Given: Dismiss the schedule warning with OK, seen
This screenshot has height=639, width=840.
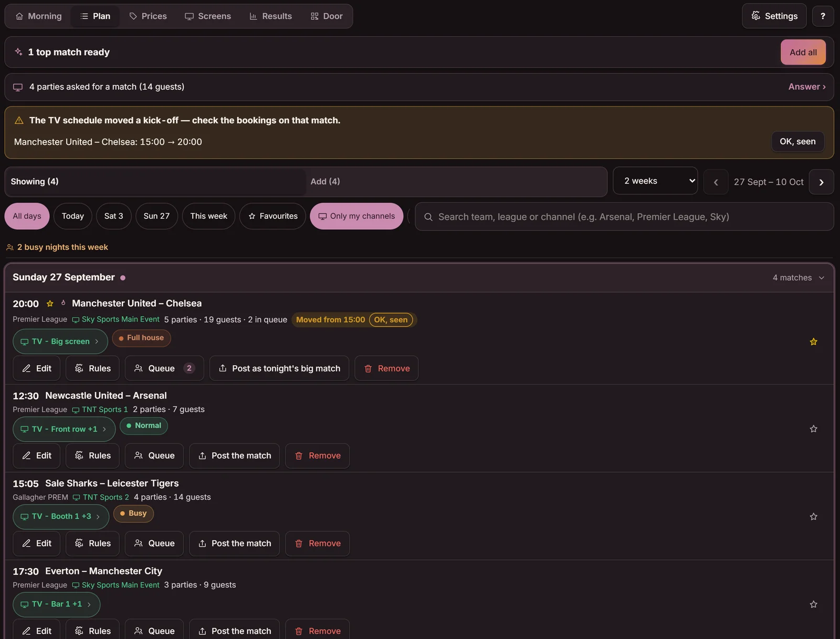Looking at the screenshot, I should 797,142.
